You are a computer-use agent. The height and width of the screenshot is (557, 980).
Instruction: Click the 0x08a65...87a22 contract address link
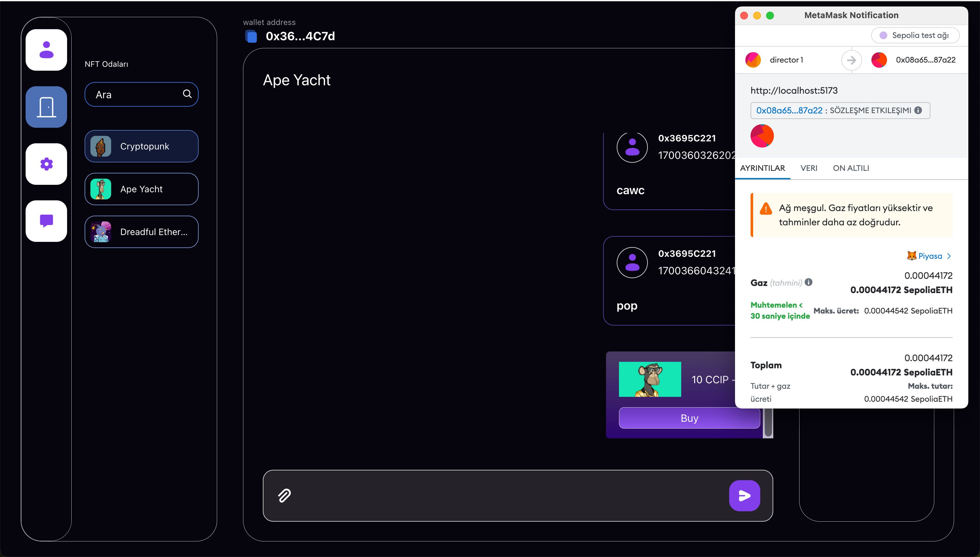[x=789, y=111]
